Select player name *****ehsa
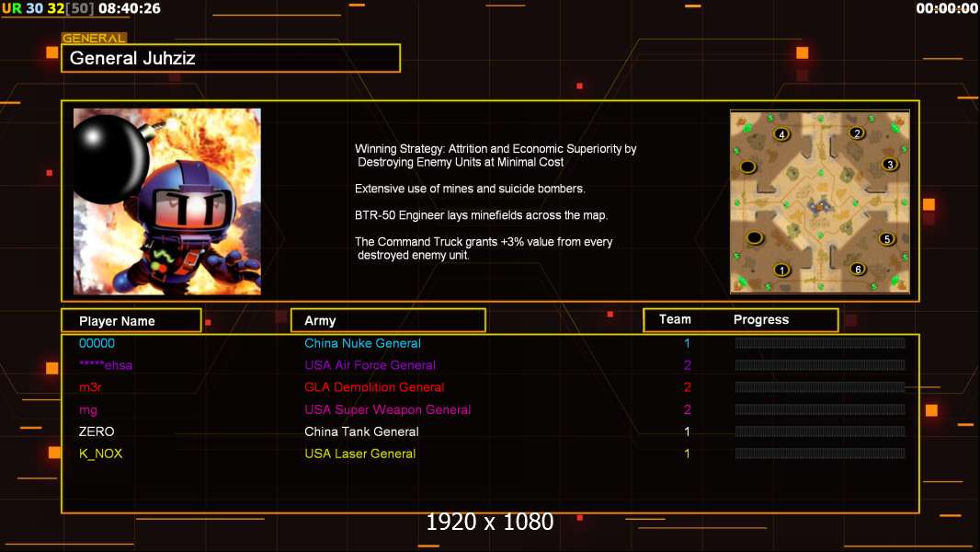This screenshot has width=980, height=552. (106, 365)
